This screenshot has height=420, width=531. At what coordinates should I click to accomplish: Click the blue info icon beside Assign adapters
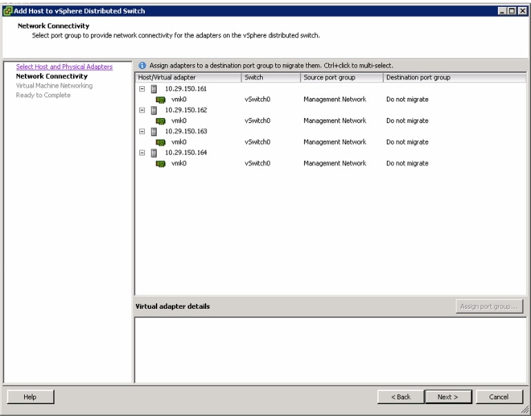point(142,66)
